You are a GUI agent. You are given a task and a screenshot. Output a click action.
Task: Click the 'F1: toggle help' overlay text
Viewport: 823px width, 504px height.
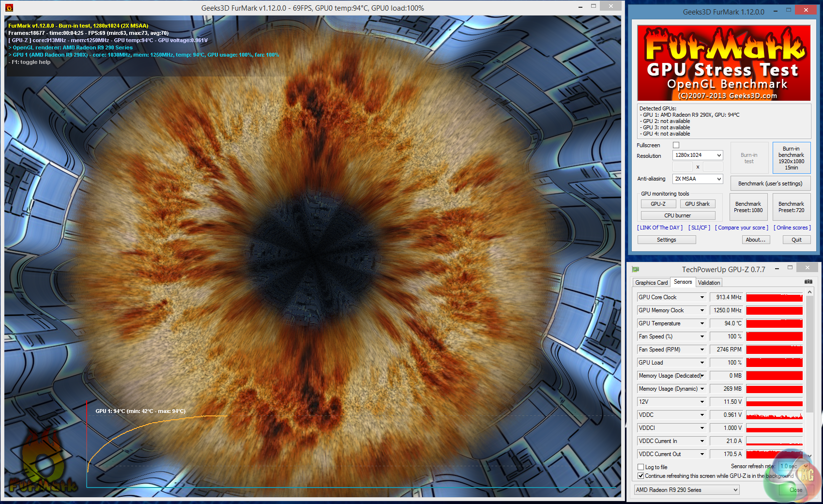(30, 62)
